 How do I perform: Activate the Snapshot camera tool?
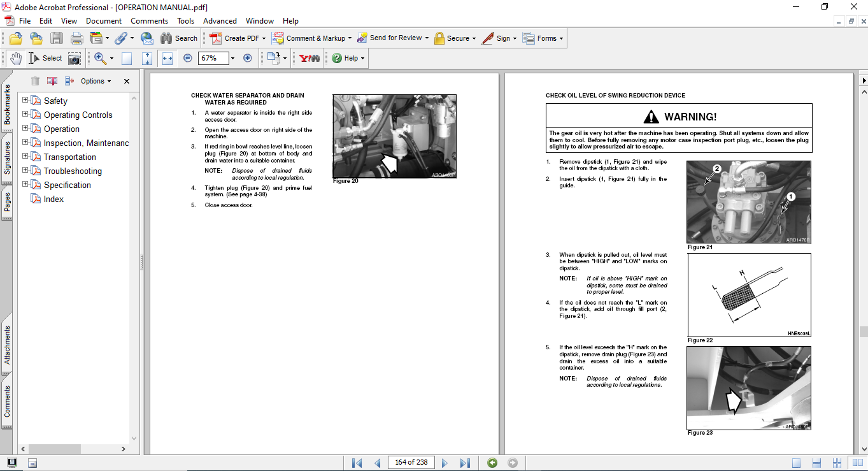(75, 58)
